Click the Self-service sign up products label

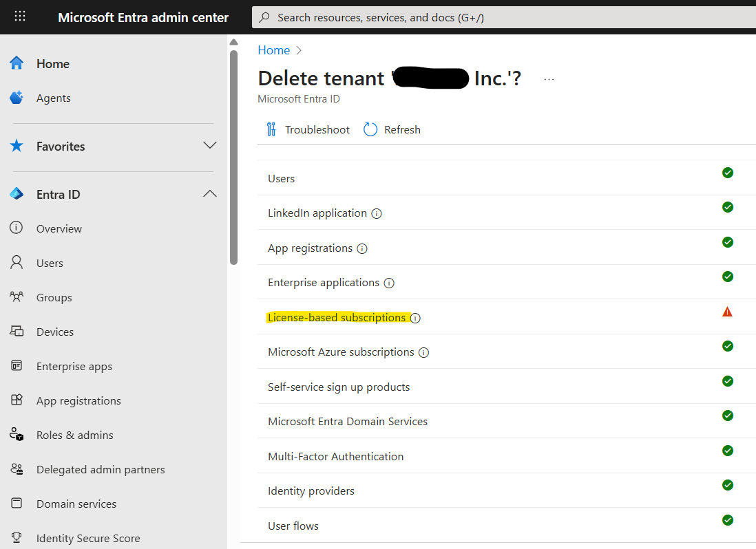[x=339, y=387]
